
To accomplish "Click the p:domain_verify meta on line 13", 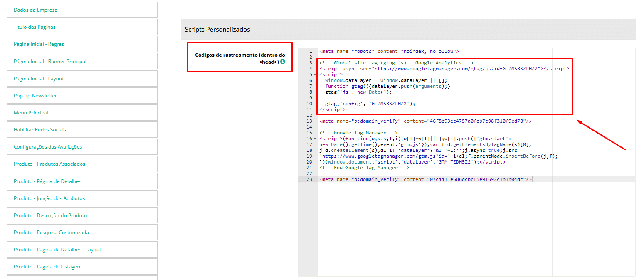I will click(x=425, y=121).
